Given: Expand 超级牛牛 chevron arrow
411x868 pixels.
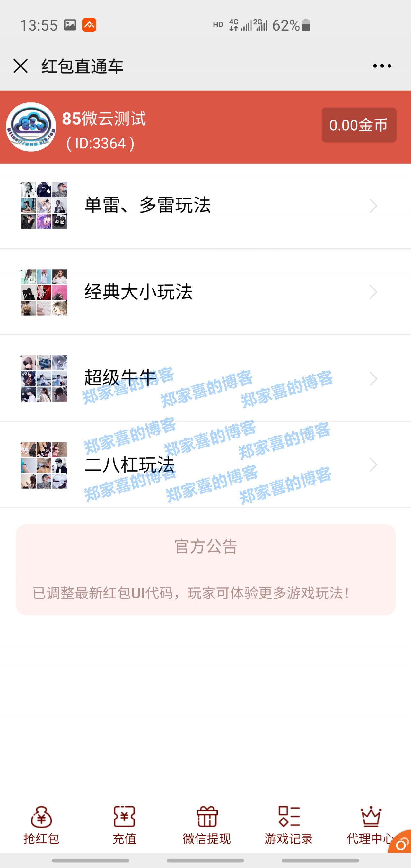Looking at the screenshot, I should pyautogui.click(x=373, y=379).
